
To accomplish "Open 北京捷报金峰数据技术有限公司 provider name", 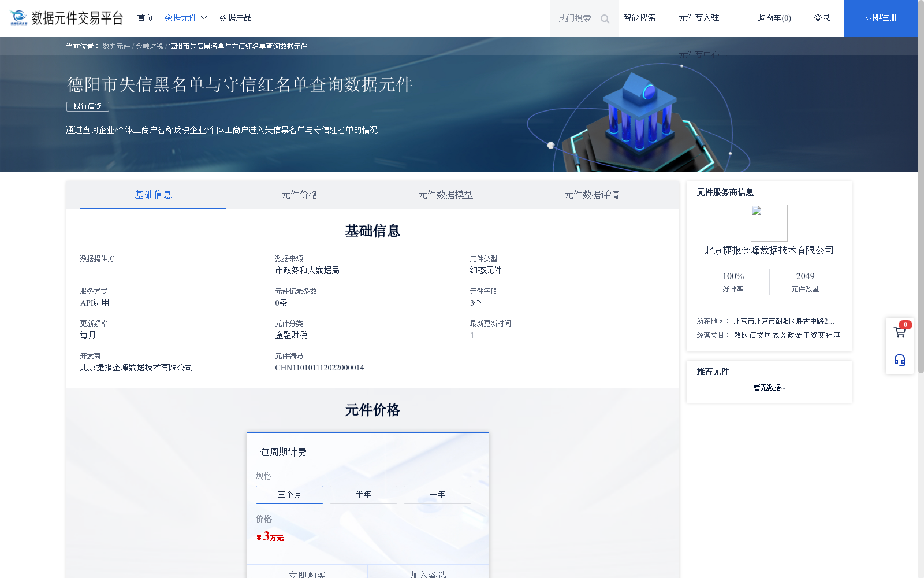I will click(769, 250).
